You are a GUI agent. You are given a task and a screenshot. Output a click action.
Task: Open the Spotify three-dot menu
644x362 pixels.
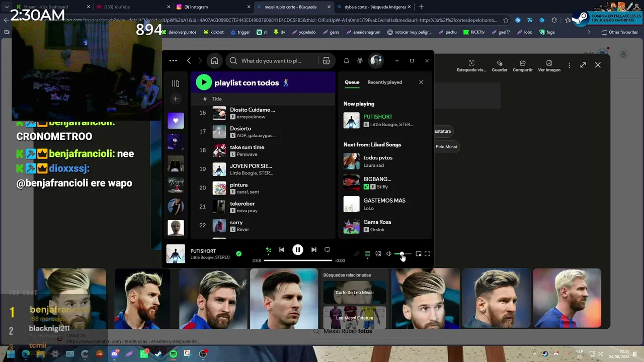click(x=173, y=61)
